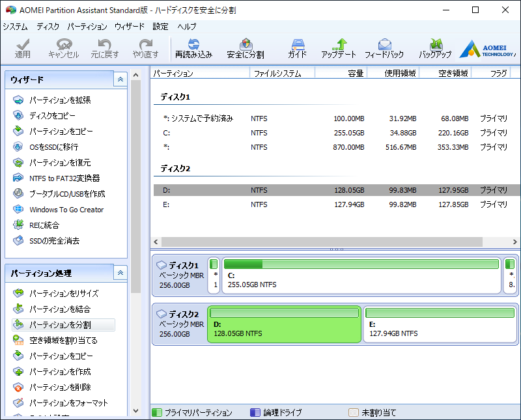Open the 安全に分割 toolbar tool
Screen dimensions: 521x420
pos(246,49)
